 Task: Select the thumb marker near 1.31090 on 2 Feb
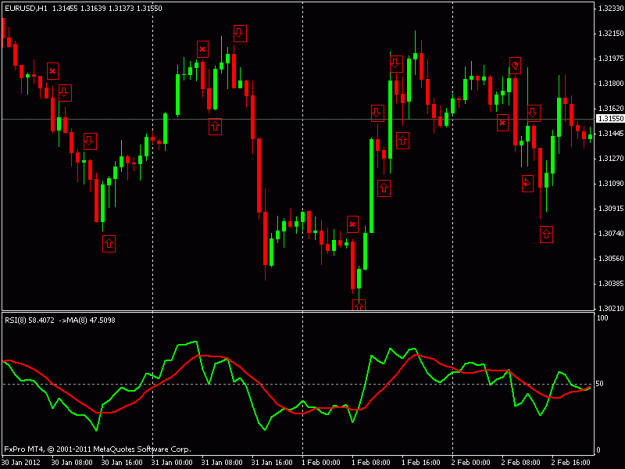click(527, 183)
